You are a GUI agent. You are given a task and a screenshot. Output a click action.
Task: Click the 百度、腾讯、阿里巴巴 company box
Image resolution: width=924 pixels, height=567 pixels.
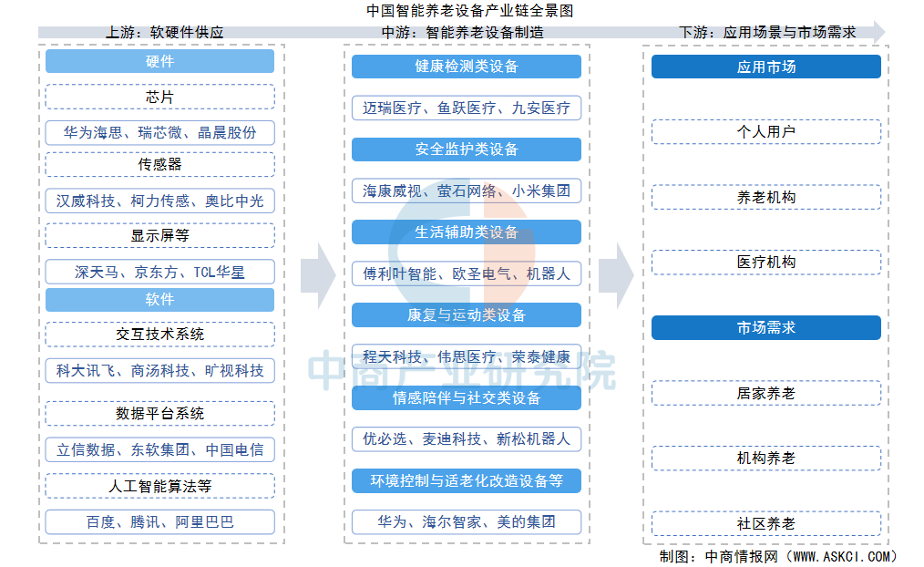click(159, 522)
